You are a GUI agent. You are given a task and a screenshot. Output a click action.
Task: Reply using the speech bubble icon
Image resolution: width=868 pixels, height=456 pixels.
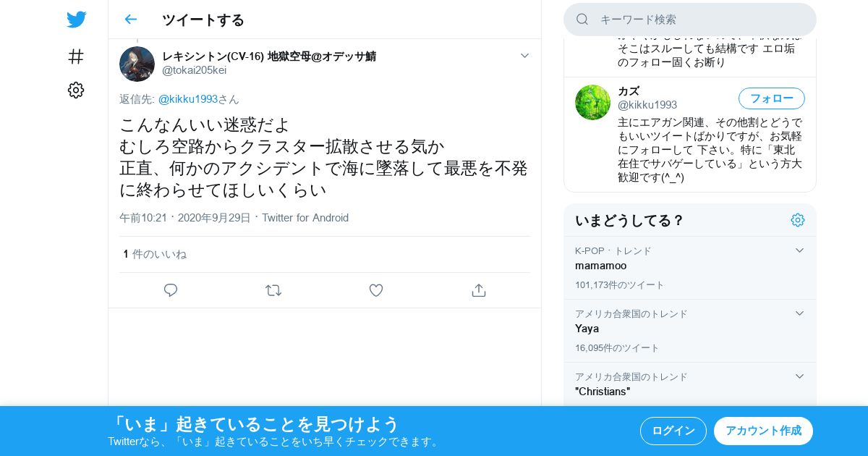[x=171, y=290]
